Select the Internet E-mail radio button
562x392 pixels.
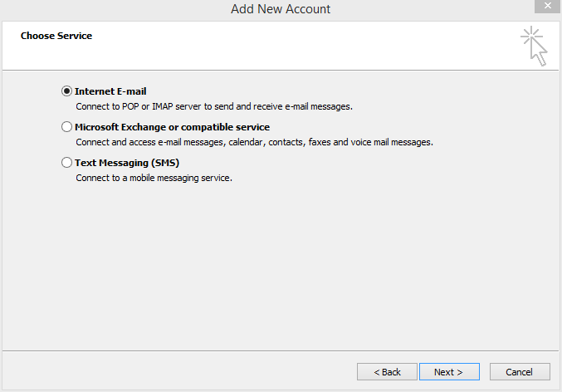pos(66,91)
